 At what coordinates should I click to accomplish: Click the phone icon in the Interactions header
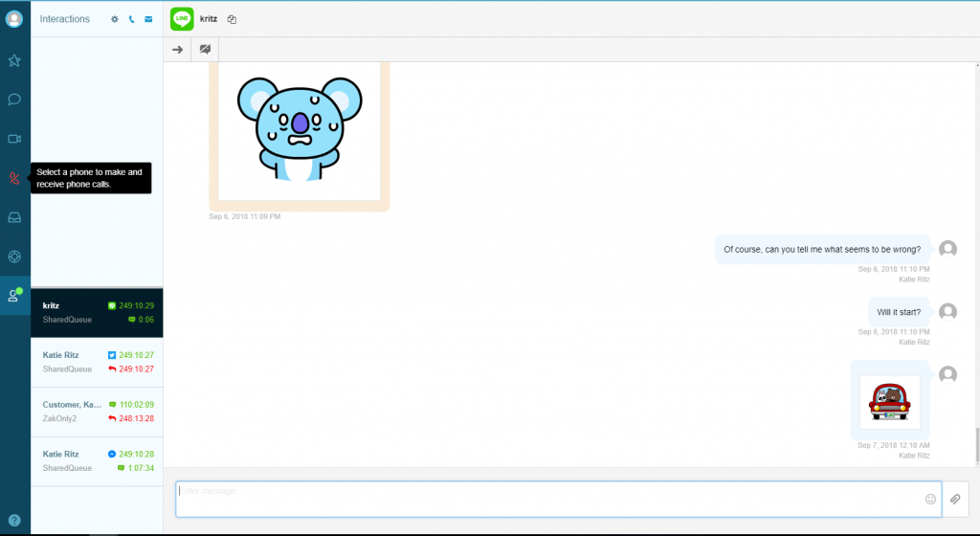tap(131, 19)
